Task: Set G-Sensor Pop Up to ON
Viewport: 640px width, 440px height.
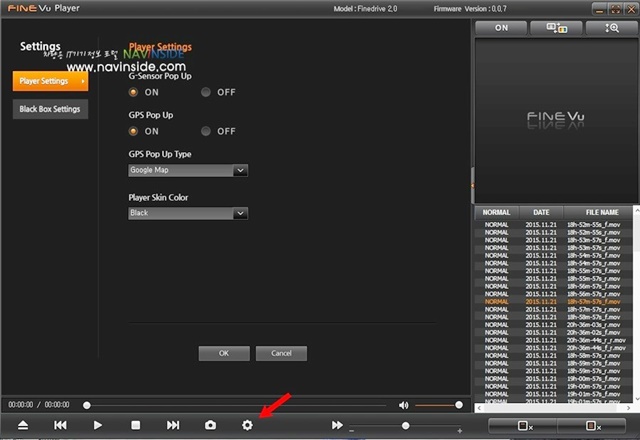Action: pos(133,92)
